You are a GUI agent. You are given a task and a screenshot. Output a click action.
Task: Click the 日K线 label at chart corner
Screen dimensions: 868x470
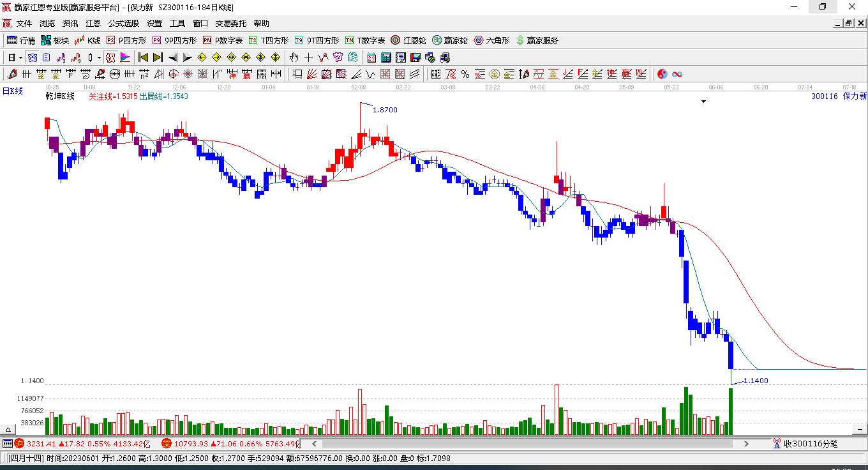(12, 91)
